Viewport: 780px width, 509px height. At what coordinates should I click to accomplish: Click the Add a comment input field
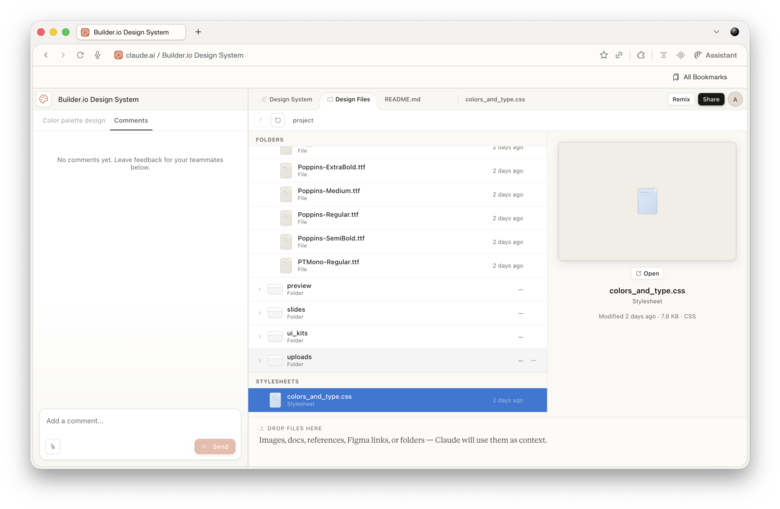140,421
